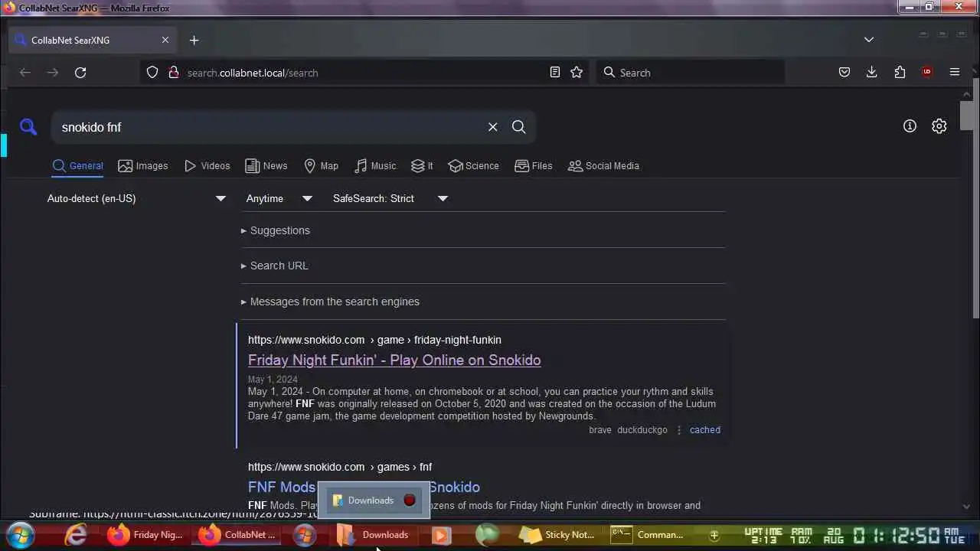980x551 pixels.
Task: Bookmark this page with the star icon
Action: [577, 72]
